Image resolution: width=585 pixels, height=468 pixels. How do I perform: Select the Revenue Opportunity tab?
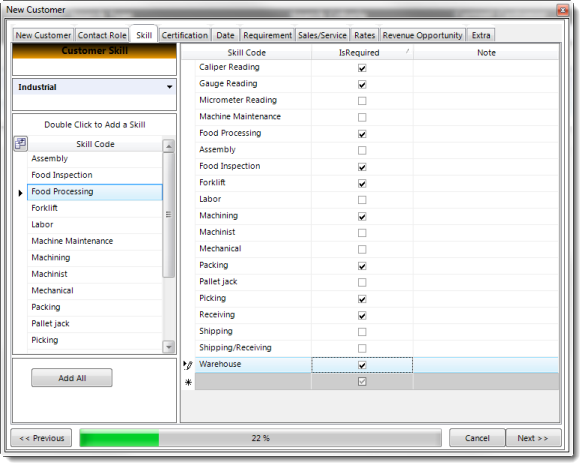coord(422,35)
